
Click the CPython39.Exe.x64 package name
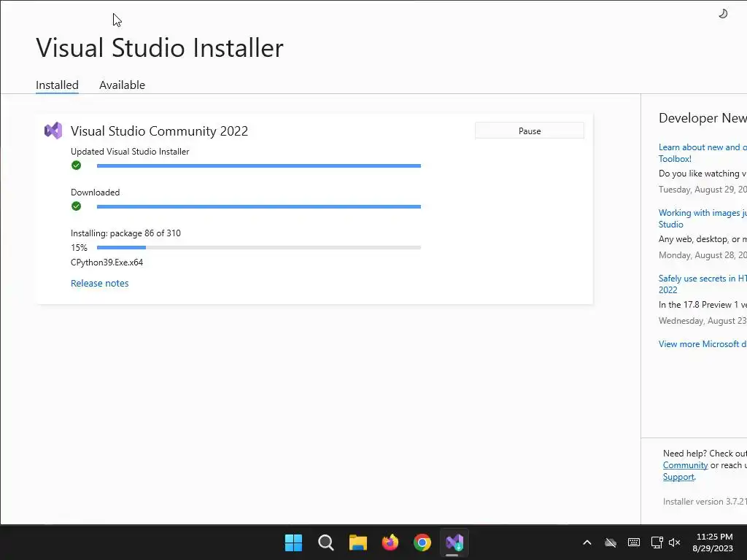(107, 262)
